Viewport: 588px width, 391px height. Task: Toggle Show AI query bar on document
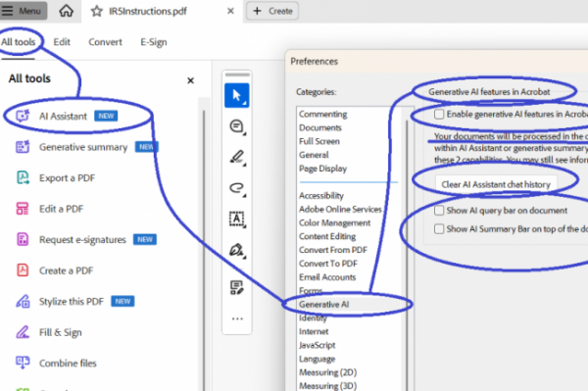[x=439, y=211]
